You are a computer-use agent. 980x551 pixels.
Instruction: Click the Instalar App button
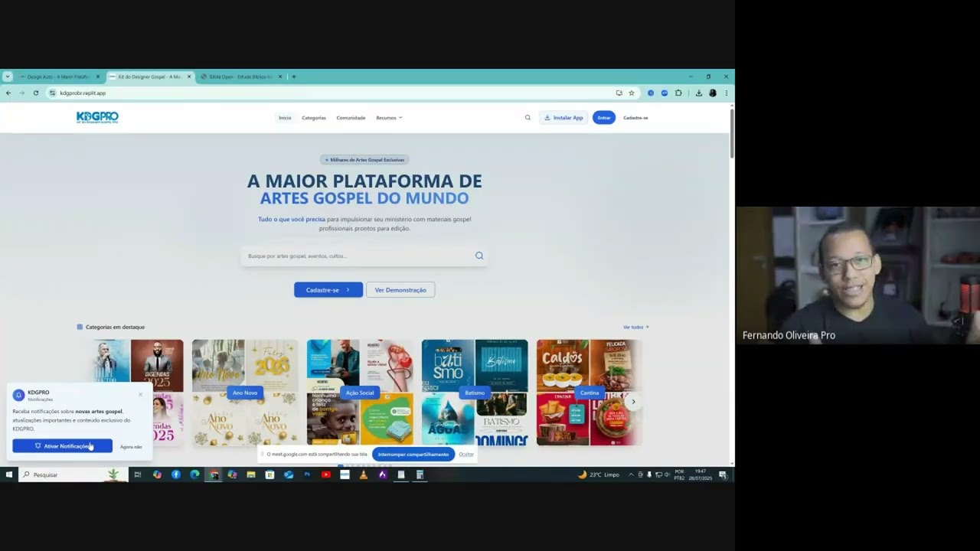pos(563,118)
